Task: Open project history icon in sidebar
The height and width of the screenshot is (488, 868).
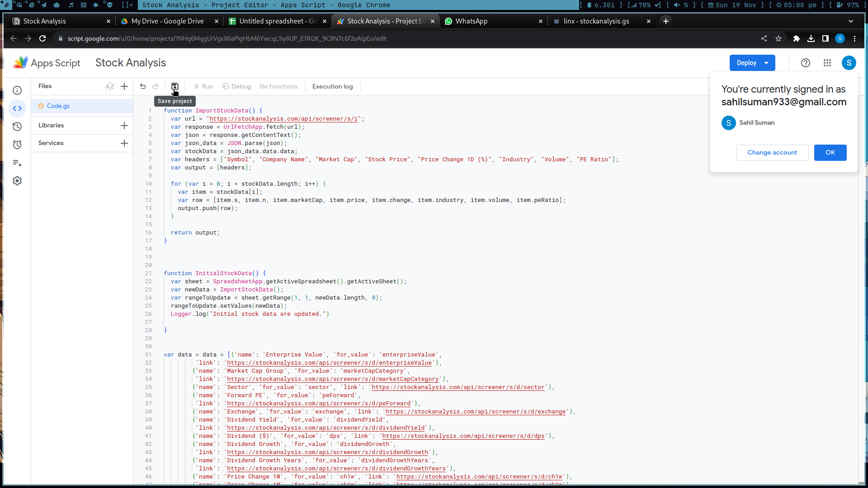Action: coord(17,127)
